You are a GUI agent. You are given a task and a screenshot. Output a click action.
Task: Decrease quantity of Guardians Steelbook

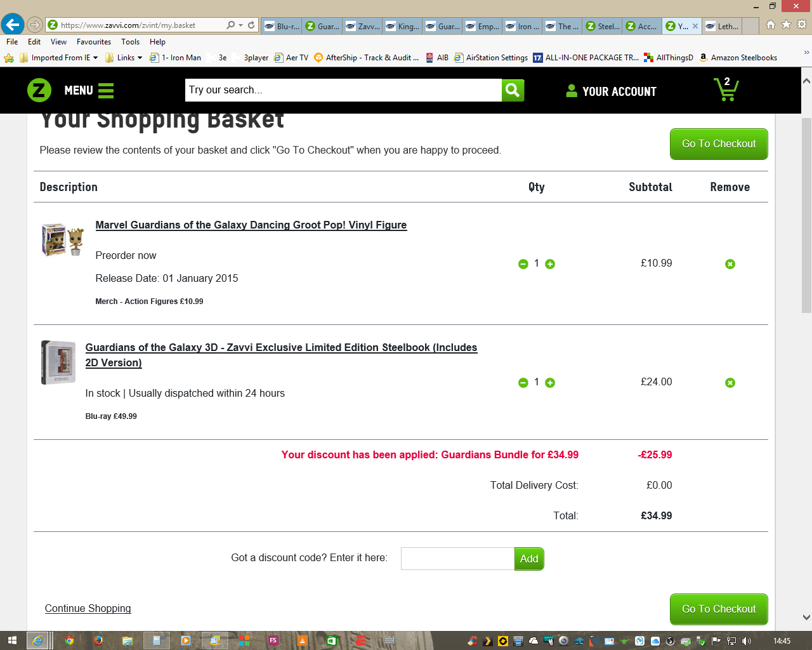523,383
